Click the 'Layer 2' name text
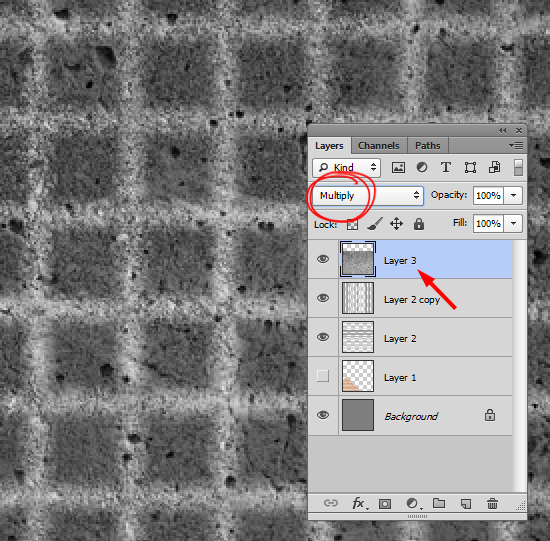Screen dimensions: 550x541 coord(400,339)
